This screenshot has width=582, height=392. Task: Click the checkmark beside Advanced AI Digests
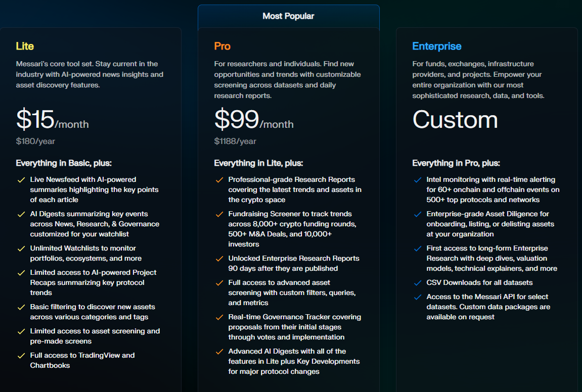pyautogui.click(x=219, y=352)
